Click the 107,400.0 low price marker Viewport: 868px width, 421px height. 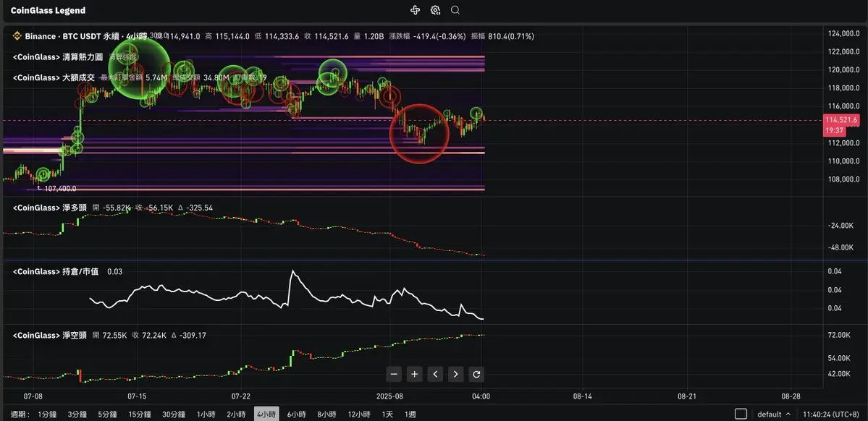click(57, 189)
